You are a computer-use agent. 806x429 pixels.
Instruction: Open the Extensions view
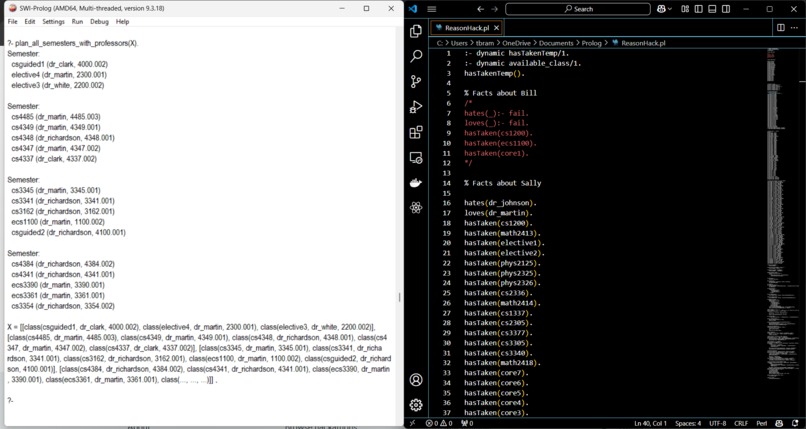pos(416,132)
